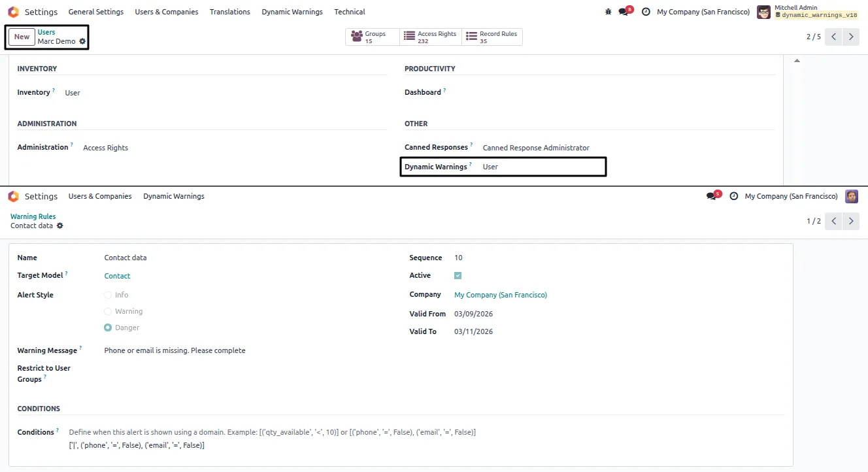Select the Danger alert style radio
The width and height of the screenshot is (868, 472).
[108, 328]
